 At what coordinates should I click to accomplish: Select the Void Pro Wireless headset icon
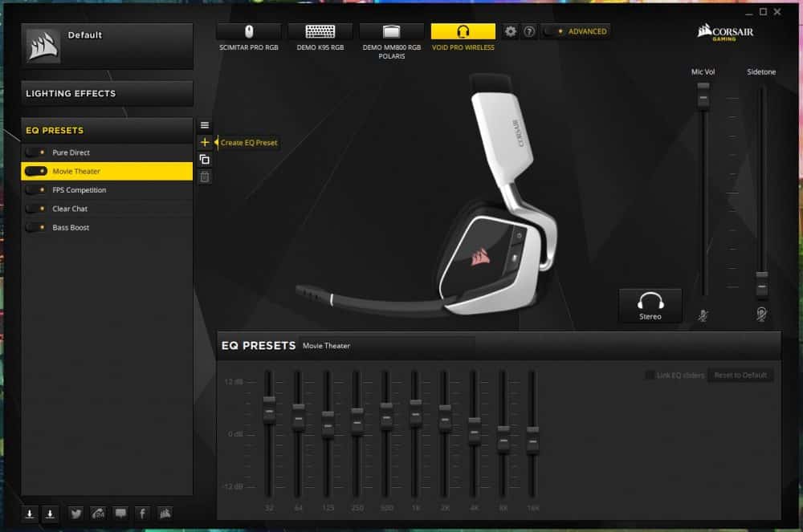tap(463, 31)
